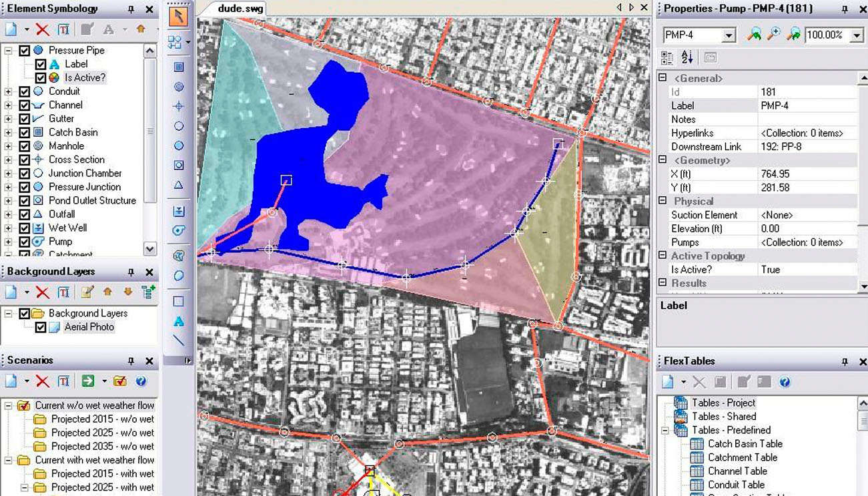Collapse the General properties section
The width and height of the screenshot is (868, 496).
point(663,78)
